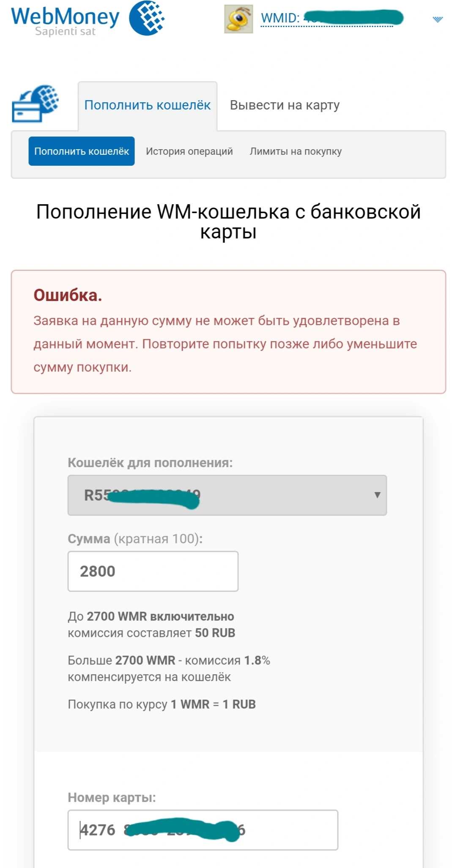Expand the account chevron menu
Viewport: 452px width, 868px height.
point(438,19)
